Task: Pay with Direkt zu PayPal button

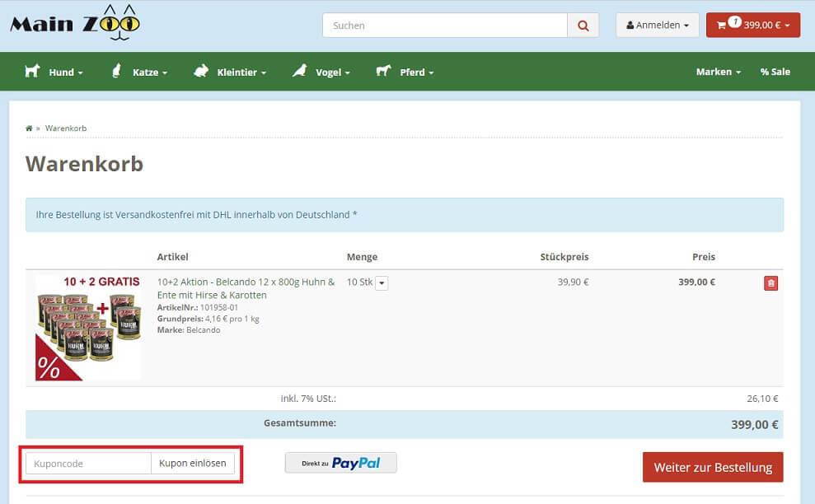Action: (341, 463)
